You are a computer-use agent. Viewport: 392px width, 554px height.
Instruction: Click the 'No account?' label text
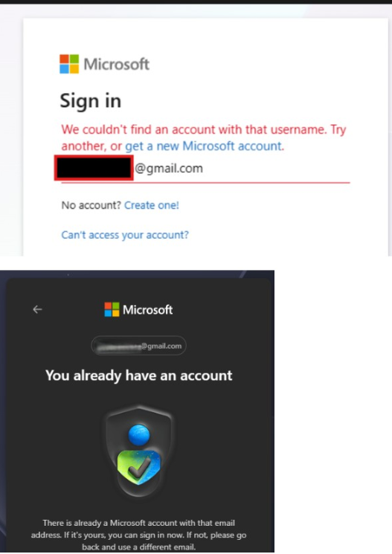click(91, 205)
